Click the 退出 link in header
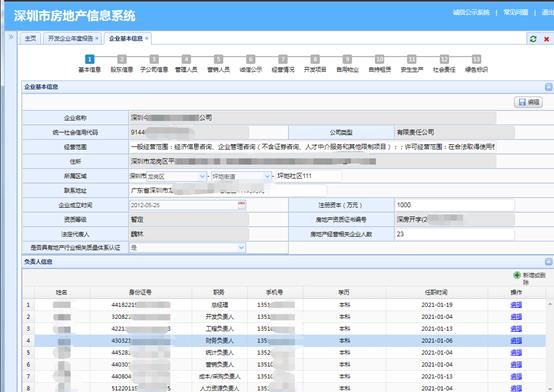This screenshot has width=554, height=392. pyautogui.click(x=548, y=12)
